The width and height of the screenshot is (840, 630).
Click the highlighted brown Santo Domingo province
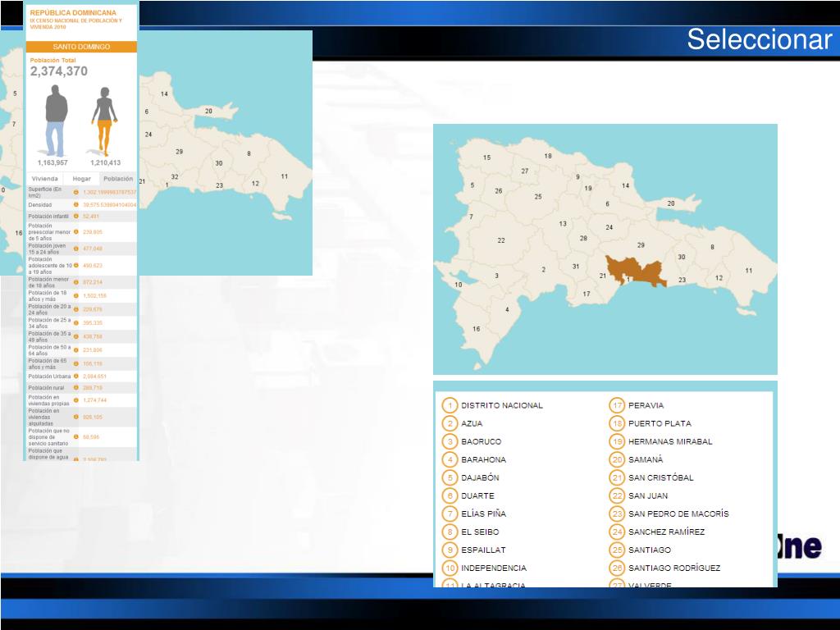tap(635, 270)
